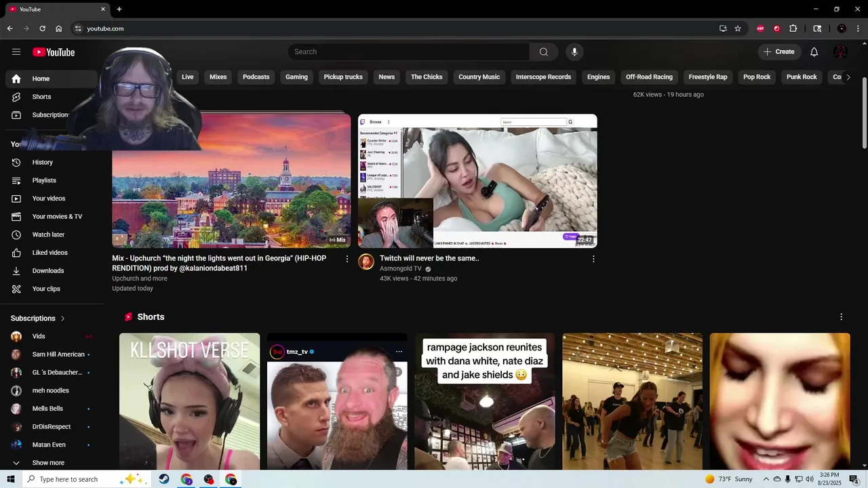Open the browser extensions puzzle icon
This screenshot has height=488, width=868.
click(793, 28)
